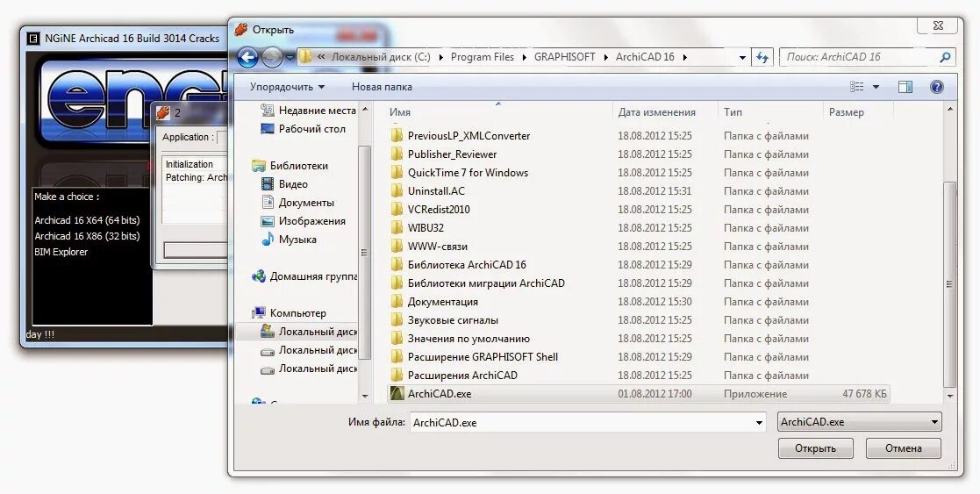Viewport: 980px width, 494px height.
Task: Click the search magnifier icon
Action: (945, 57)
